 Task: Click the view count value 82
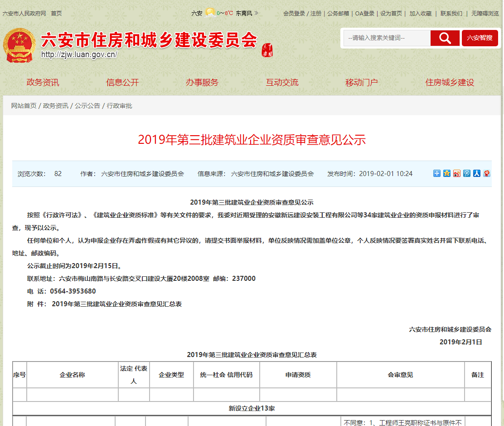coord(58,174)
